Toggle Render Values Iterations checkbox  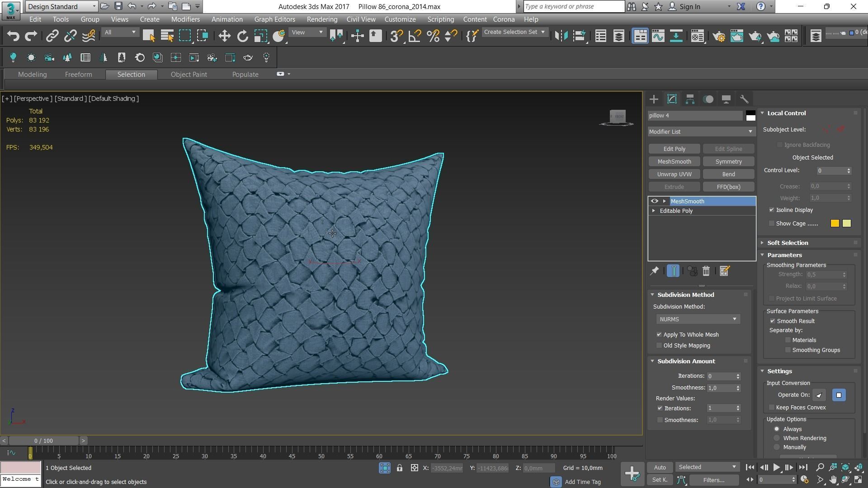click(660, 408)
